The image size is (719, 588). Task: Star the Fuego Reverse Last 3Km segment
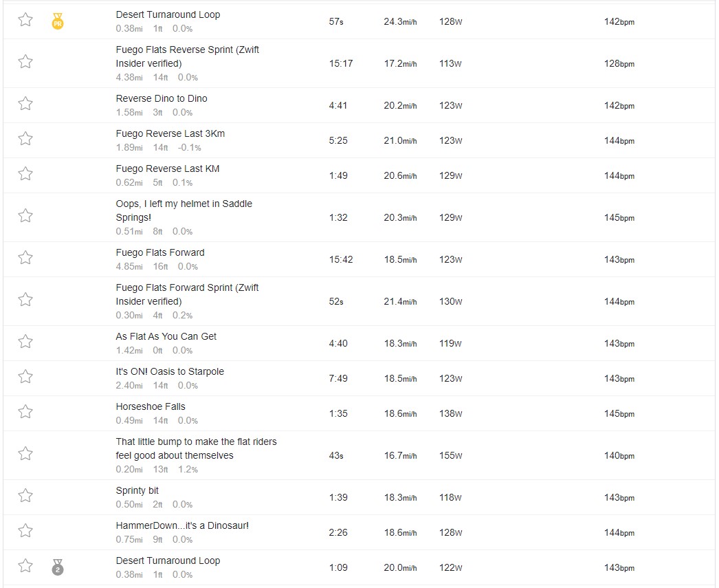[25, 138]
